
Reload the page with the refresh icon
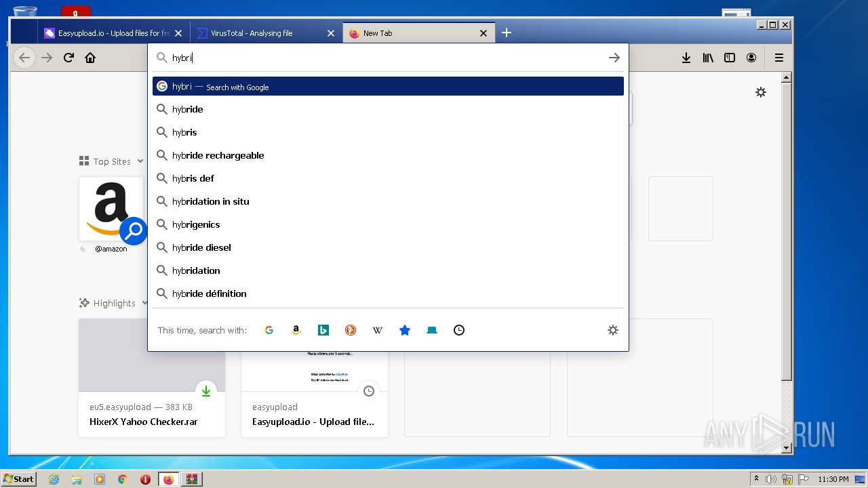(68, 58)
